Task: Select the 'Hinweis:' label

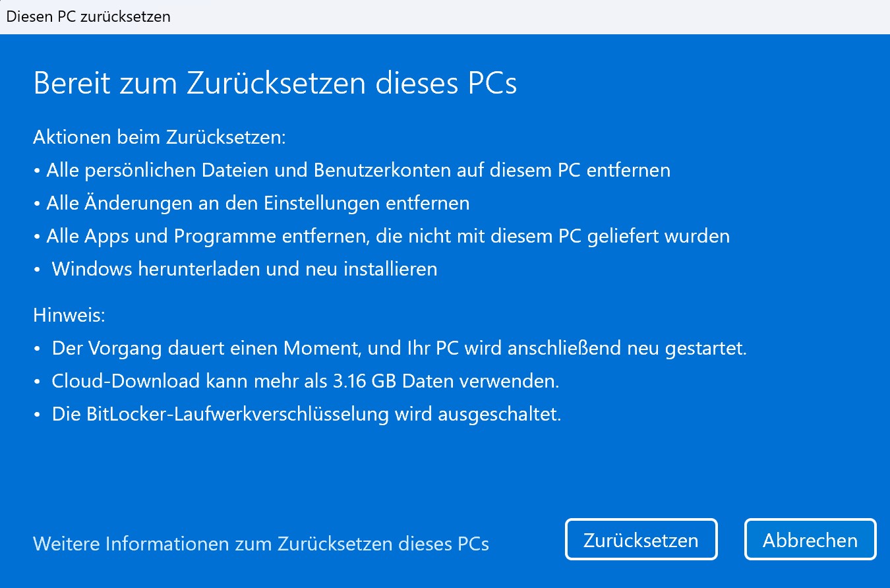Action: pos(69,315)
